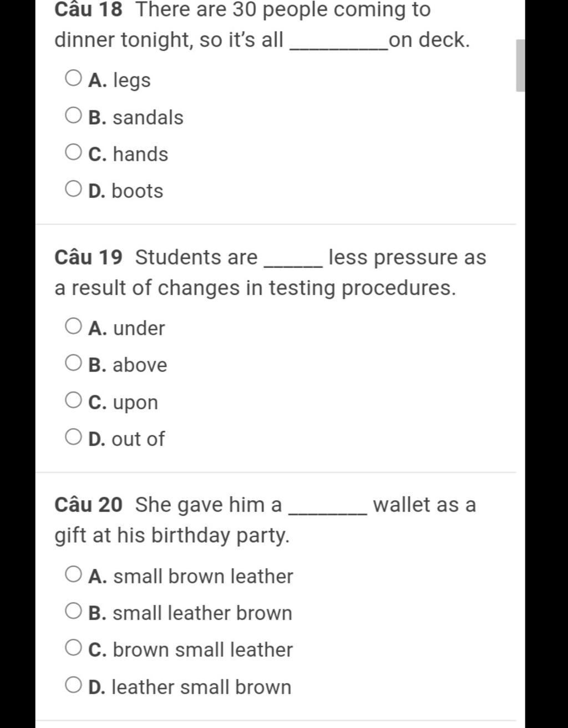Viewport: 568px width, 728px height.
Task: Pick answer C. hands
Action: point(73,152)
